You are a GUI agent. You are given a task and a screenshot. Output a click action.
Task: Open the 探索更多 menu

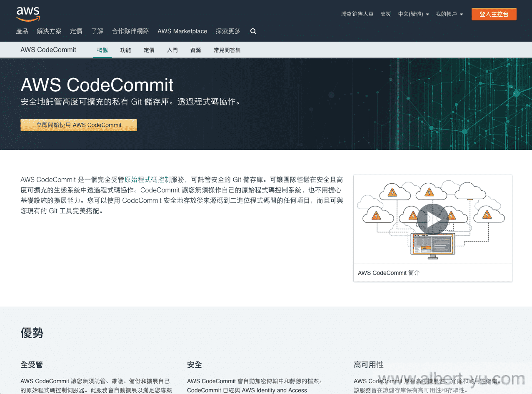tap(228, 31)
